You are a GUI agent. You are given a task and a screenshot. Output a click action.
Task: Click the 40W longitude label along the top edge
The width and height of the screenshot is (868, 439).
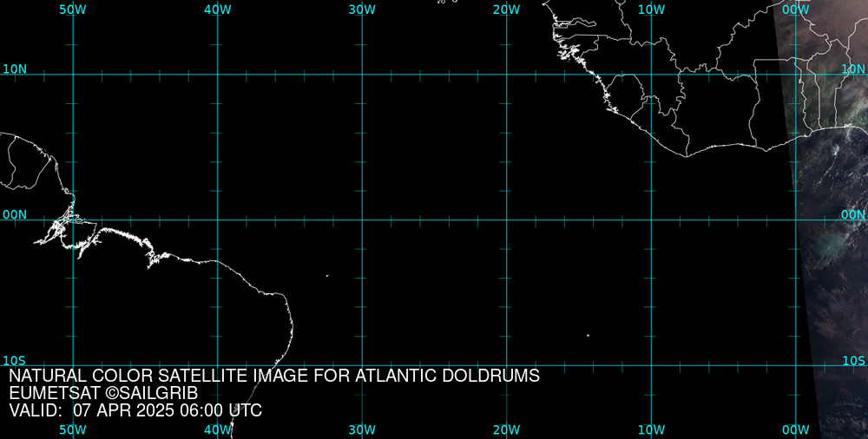[x=218, y=10]
